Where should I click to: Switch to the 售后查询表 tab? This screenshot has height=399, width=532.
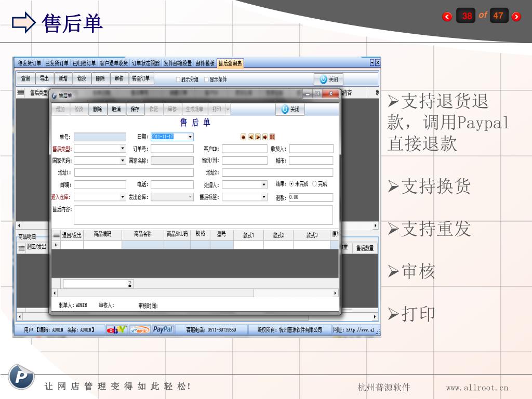[x=230, y=63]
